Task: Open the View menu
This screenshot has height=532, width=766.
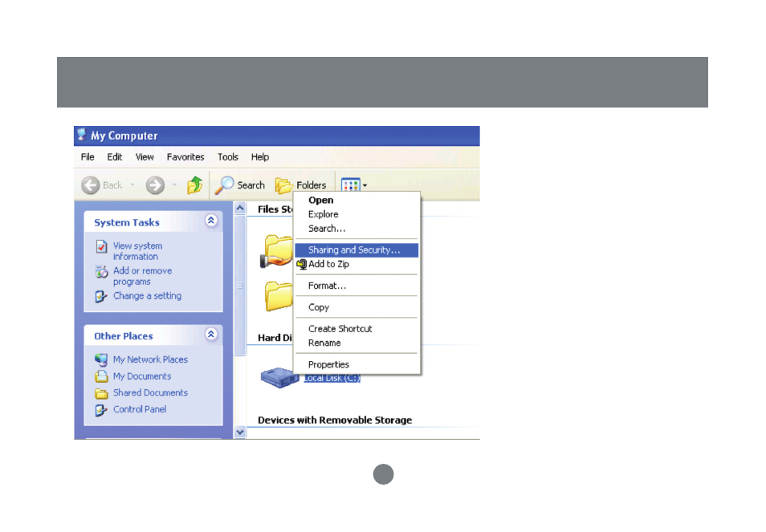Action: tap(145, 157)
